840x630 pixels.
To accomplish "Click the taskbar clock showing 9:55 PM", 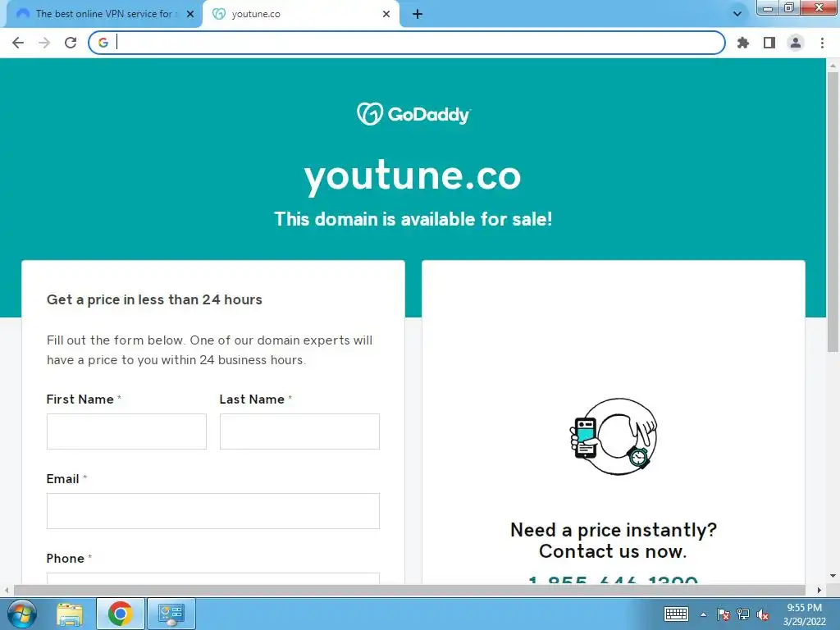I will [x=804, y=614].
